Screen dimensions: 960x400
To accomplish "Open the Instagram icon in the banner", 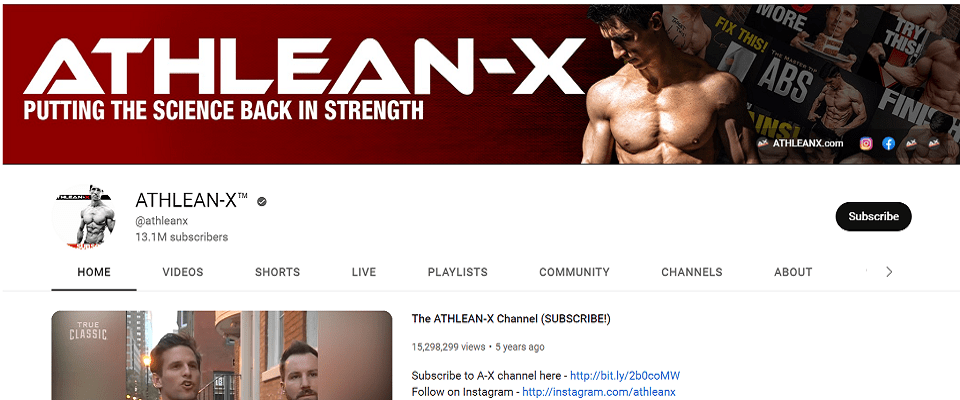I will (866, 143).
